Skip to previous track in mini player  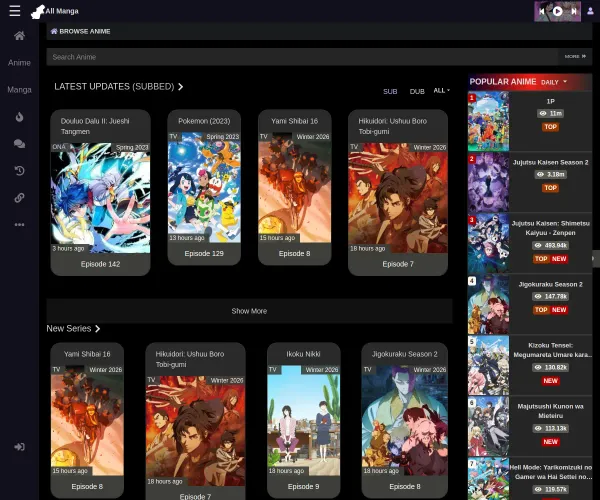point(541,11)
